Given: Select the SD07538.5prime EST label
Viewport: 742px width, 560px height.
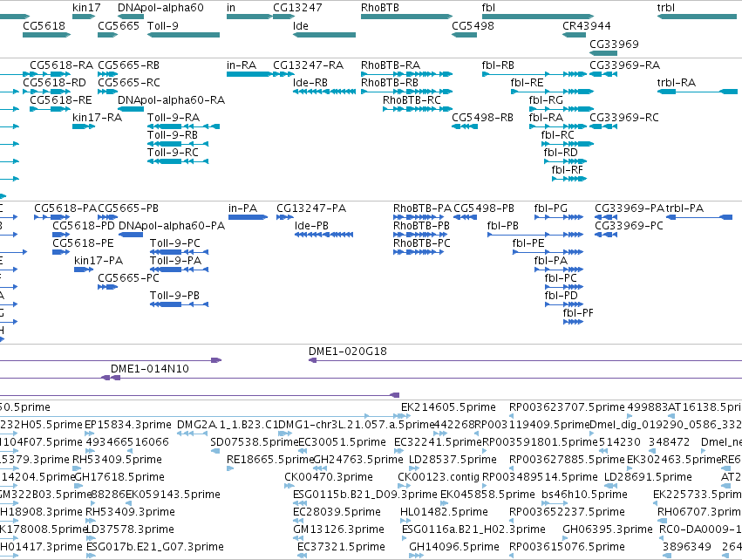Looking at the screenshot, I should coord(255,442).
